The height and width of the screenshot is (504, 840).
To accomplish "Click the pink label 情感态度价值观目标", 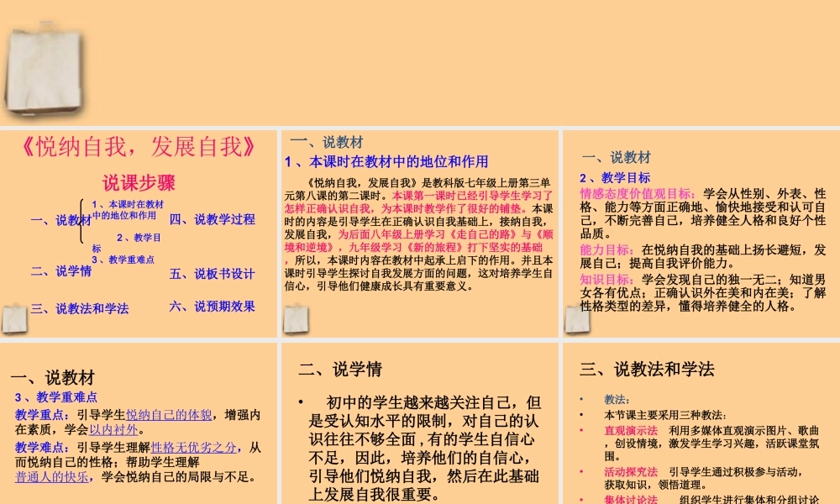I will pyautogui.click(x=638, y=194).
